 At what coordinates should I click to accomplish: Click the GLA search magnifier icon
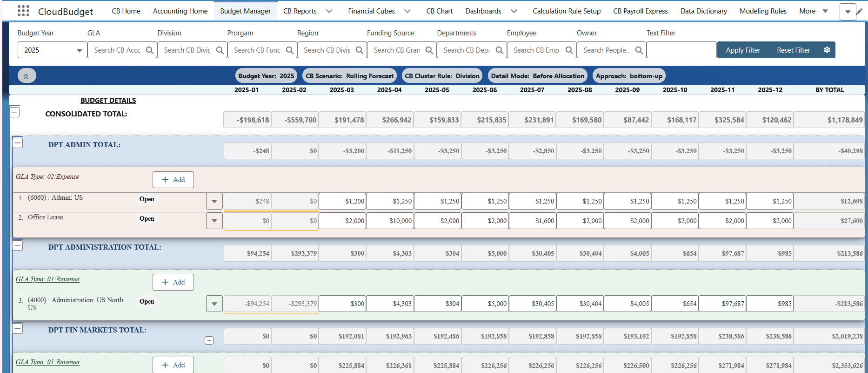coord(150,50)
